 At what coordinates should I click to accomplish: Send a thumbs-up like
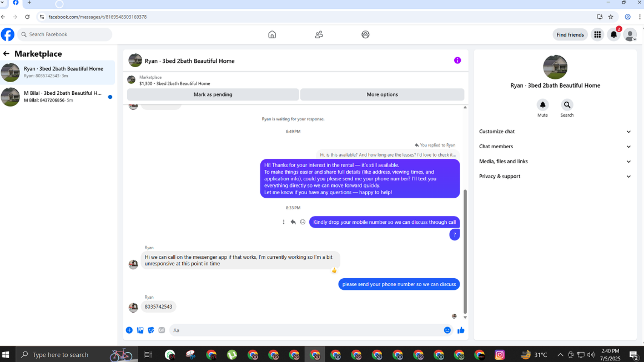click(x=461, y=330)
